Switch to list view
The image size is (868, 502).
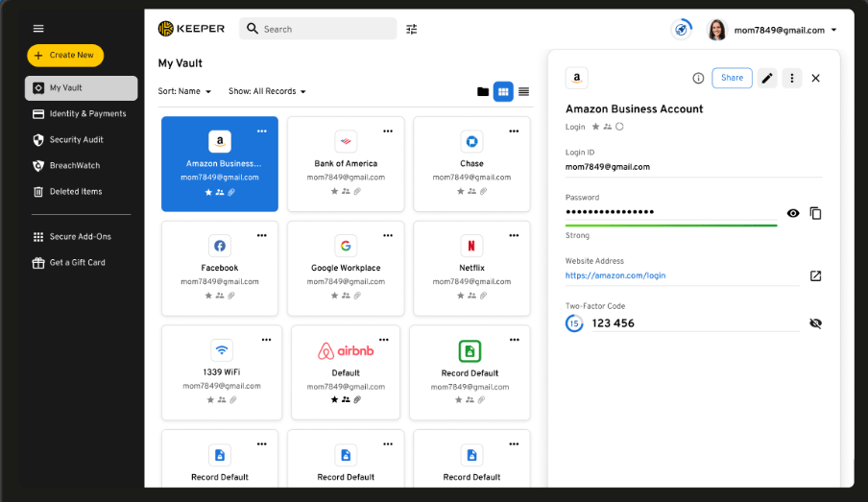[523, 92]
